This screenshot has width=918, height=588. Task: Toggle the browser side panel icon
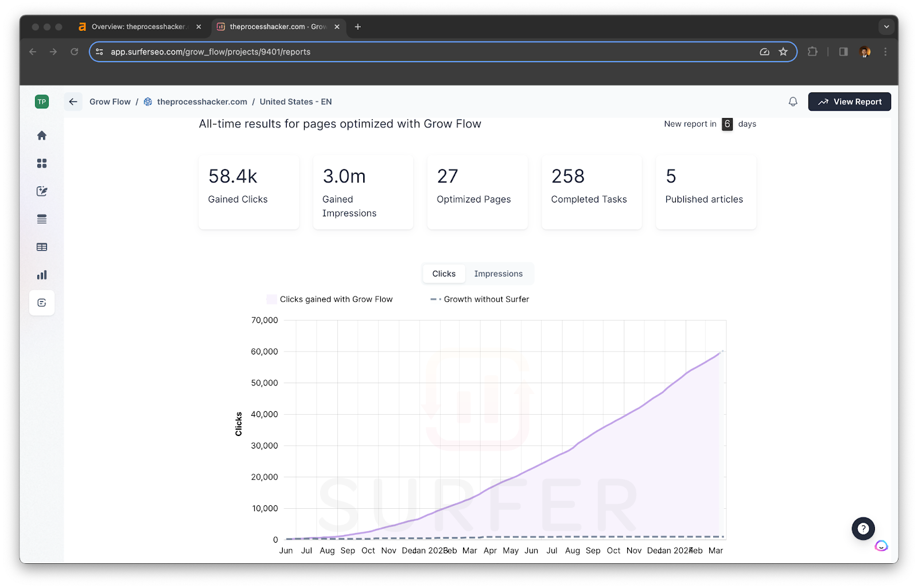click(843, 52)
